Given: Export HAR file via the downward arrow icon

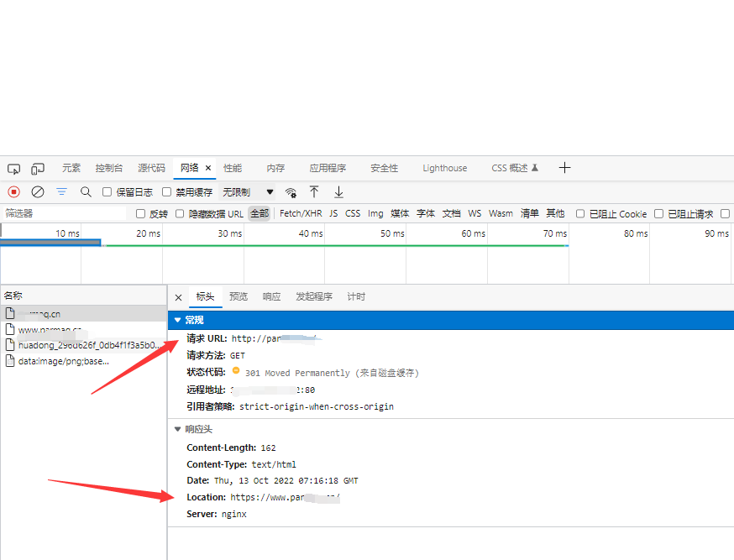Looking at the screenshot, I should (x=338, y=192).
